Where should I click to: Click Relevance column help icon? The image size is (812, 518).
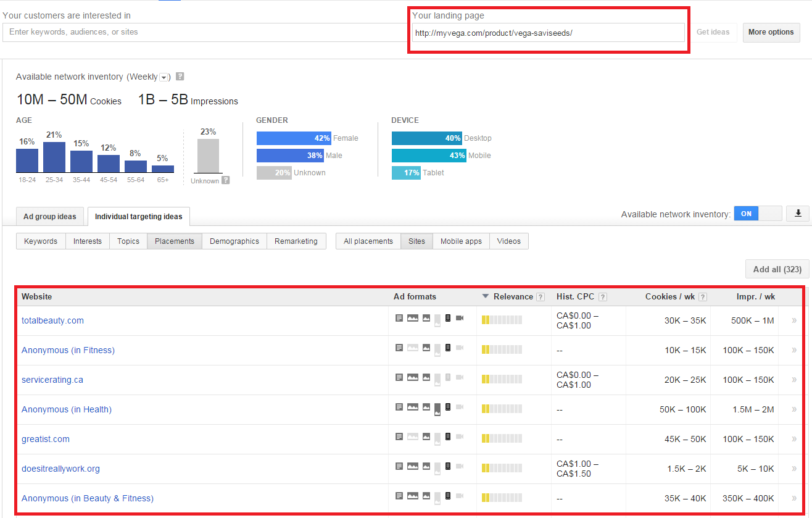click(x=541, y=297)
